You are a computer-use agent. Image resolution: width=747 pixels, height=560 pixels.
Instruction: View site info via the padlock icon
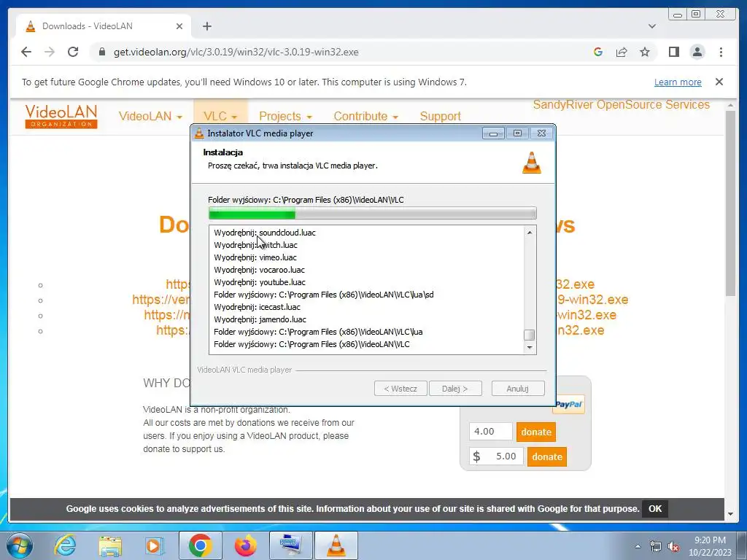tap(101, 52)
